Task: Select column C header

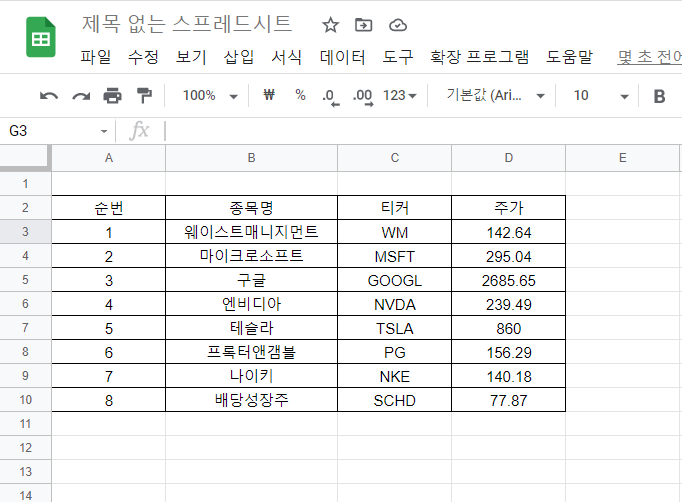Action: point(394,158)
